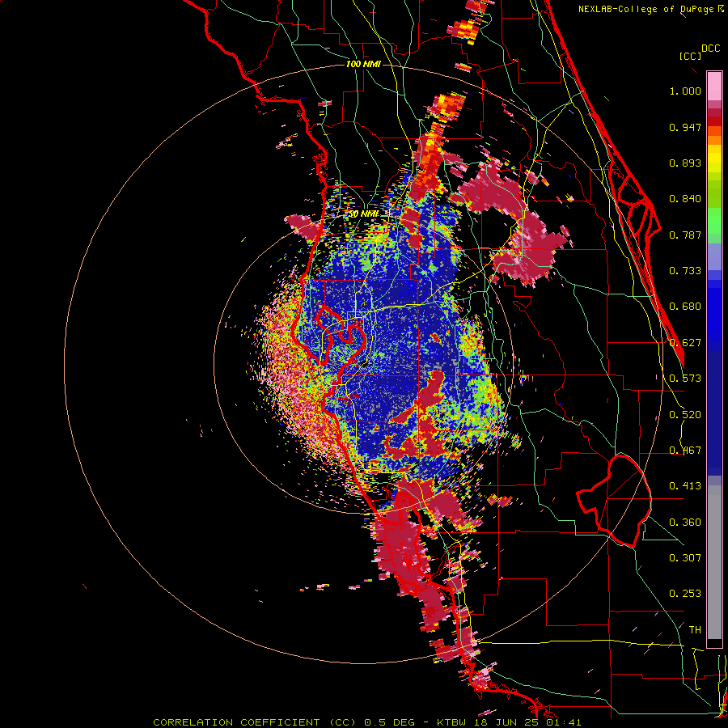The image size is (728, 728).
Task: Select the 0.573 scale value
Action: point(685,379)
